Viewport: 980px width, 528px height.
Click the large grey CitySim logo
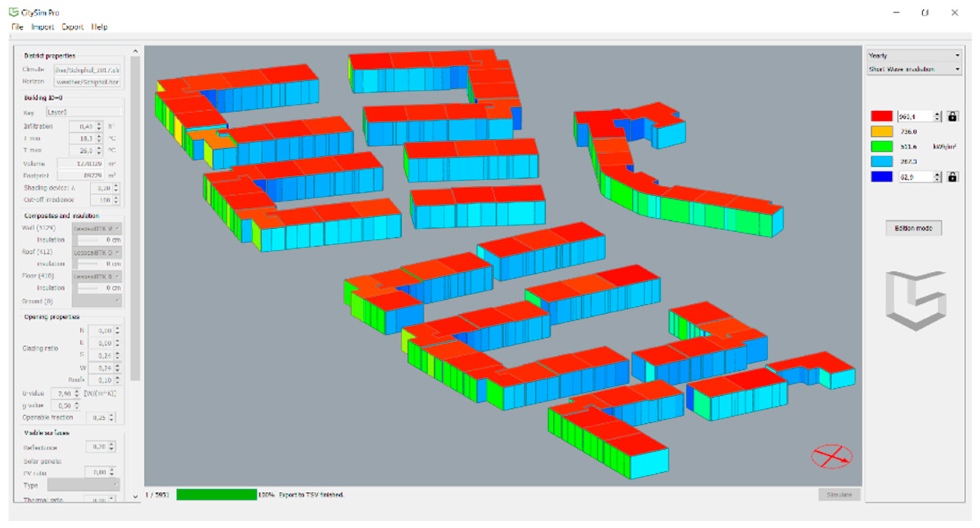pyautogui.click(x=916, y=300)
